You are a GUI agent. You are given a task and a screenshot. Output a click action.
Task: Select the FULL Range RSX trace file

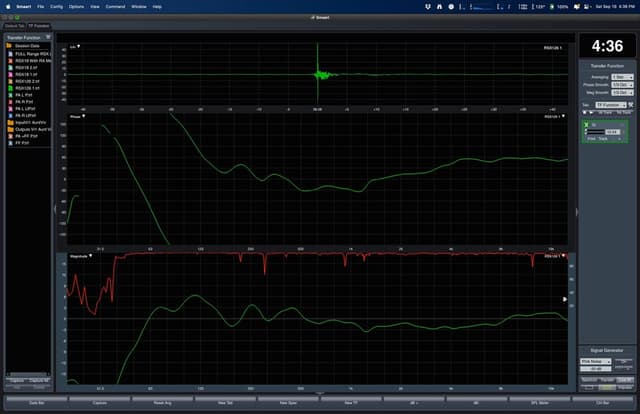point(29,54)
